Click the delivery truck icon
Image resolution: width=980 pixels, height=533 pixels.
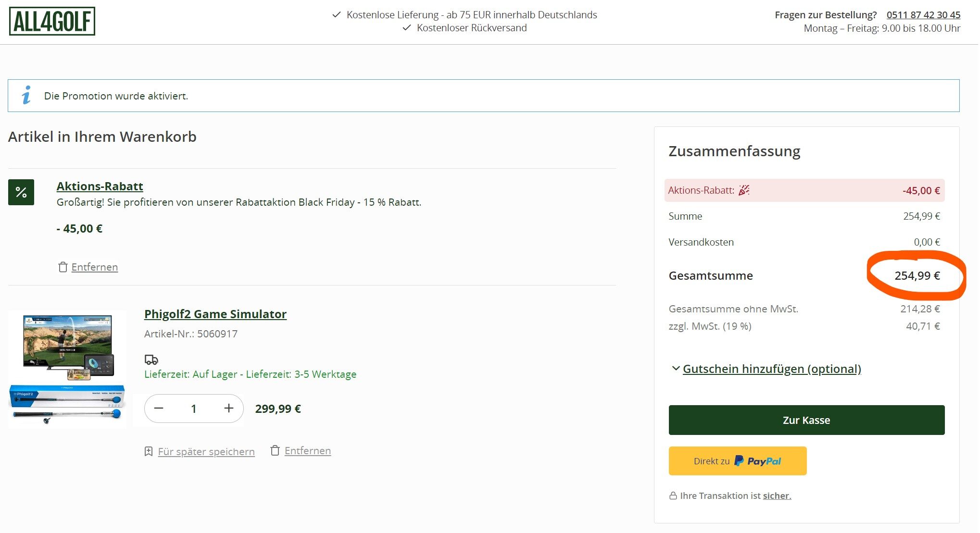click(x=151, y=359)
